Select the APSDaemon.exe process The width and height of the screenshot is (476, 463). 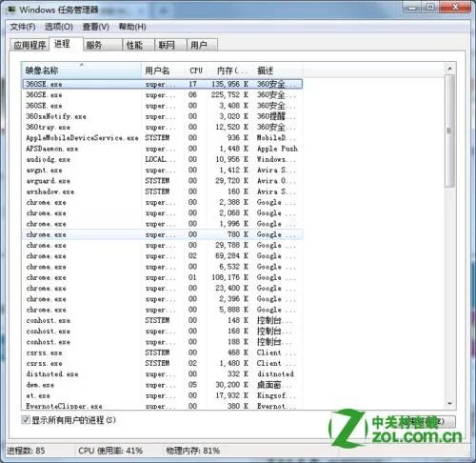click(163, 149)
